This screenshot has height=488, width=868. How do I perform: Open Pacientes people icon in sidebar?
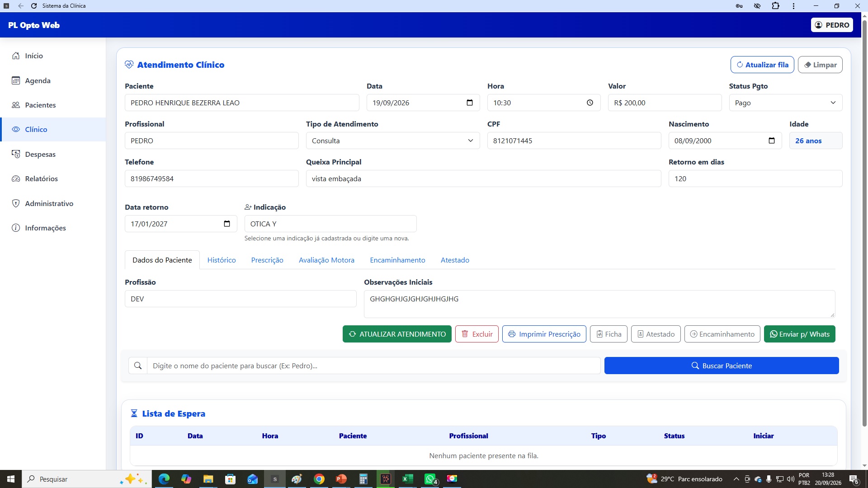[x=16, y=105]
